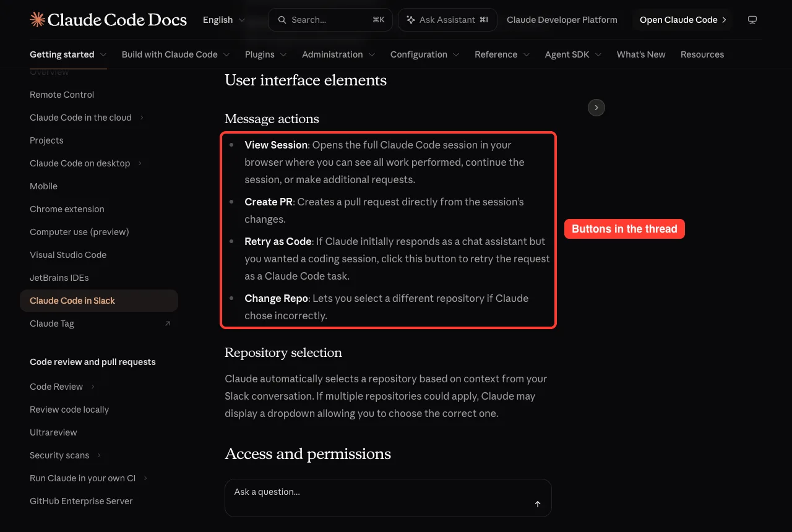Screen dimensions: 792x532
Task: Click the Repository selection heading
Action: 283,353
